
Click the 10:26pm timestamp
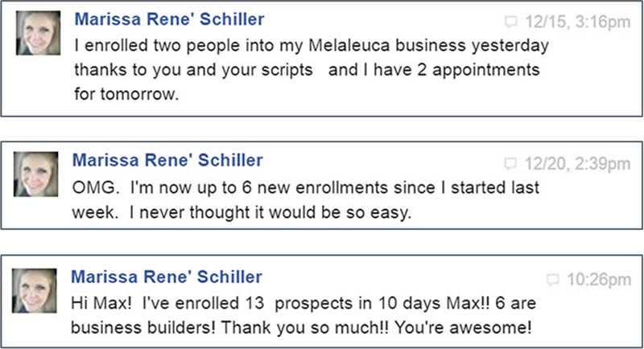tap(597, 280)
